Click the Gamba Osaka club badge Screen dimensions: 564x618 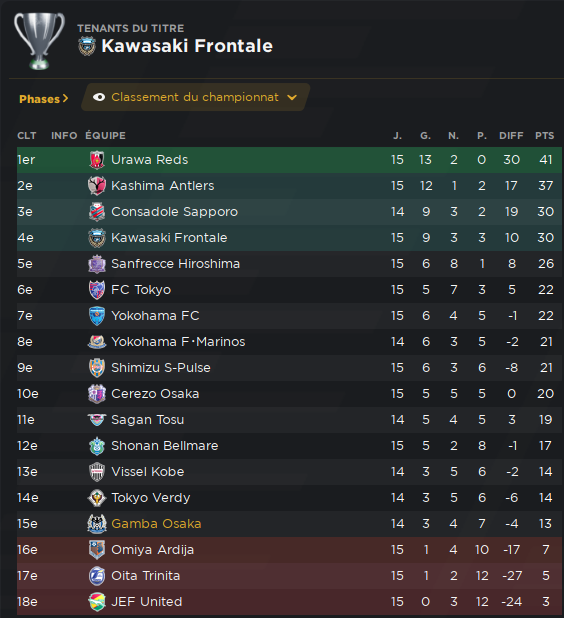97,524
